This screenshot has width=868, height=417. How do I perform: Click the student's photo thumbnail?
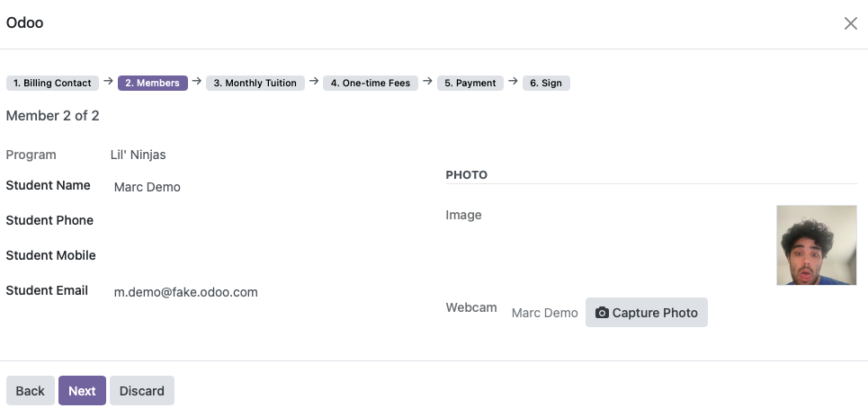(817, 245)
